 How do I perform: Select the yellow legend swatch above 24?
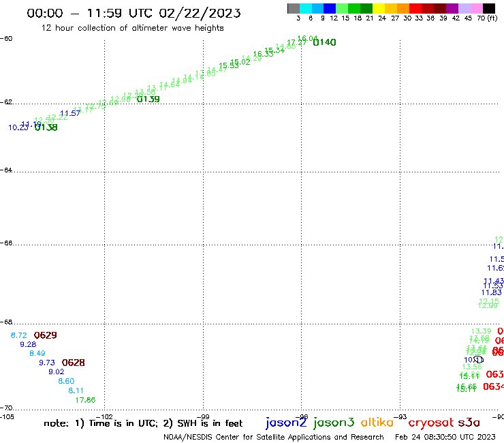(x=379, y=8)
